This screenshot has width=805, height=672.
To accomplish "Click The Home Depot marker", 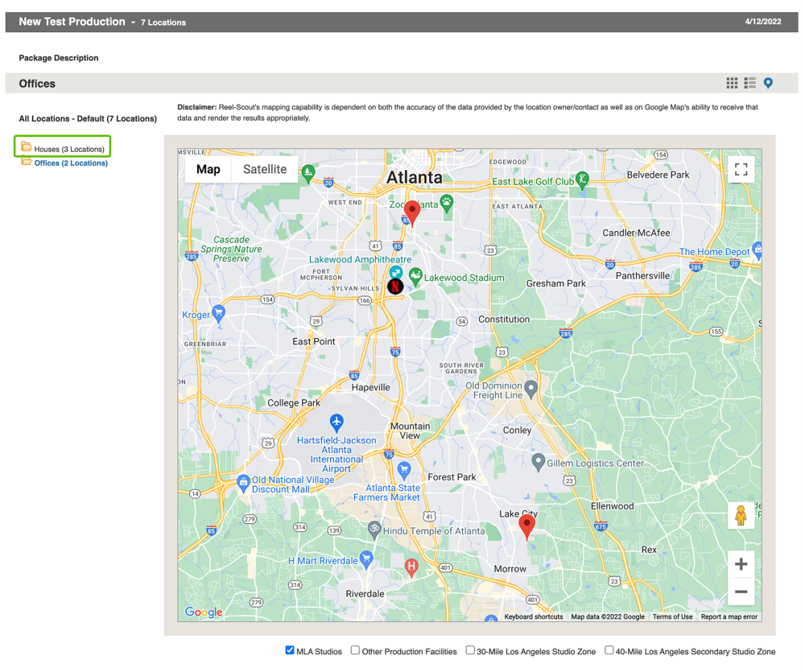I will click(757, 250).
